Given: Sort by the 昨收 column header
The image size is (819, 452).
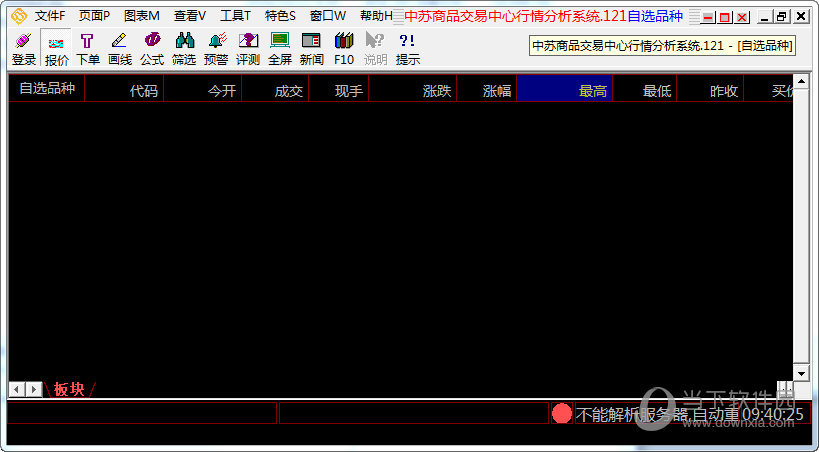Looking at the screenshot, I should [x=710, y=88].
